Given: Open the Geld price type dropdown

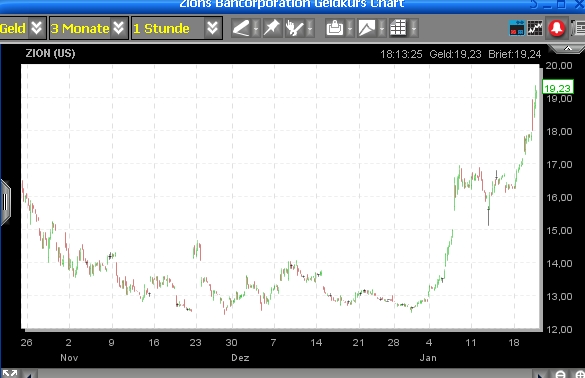Looking at the screenshot, I should click(x=22, y=28).
